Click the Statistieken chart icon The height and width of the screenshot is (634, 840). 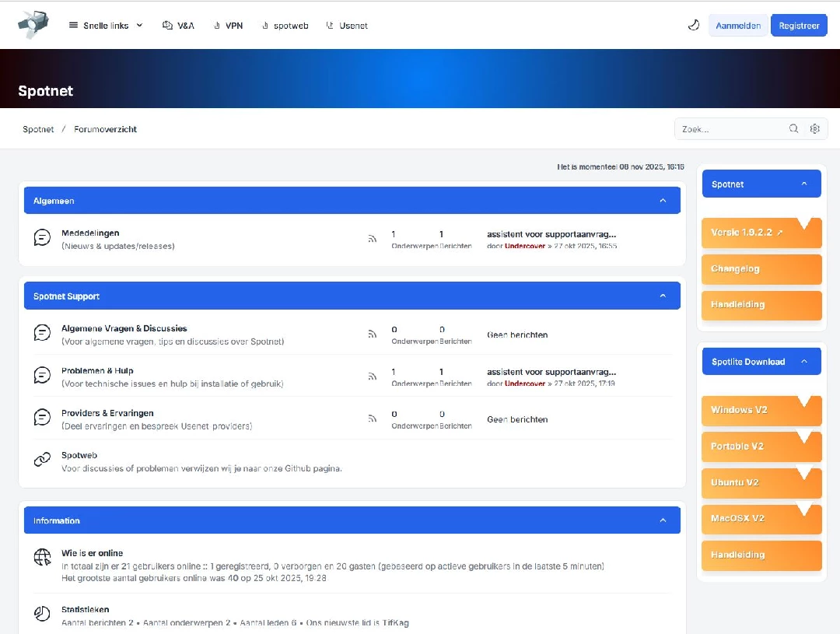(42, 614)
